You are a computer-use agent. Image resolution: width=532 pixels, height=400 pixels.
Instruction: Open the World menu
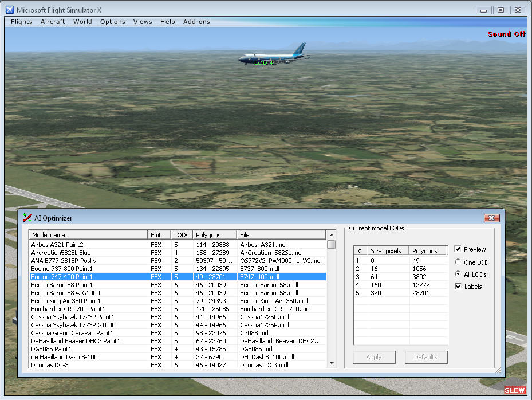pyautogui.click(x=82, y=22)
